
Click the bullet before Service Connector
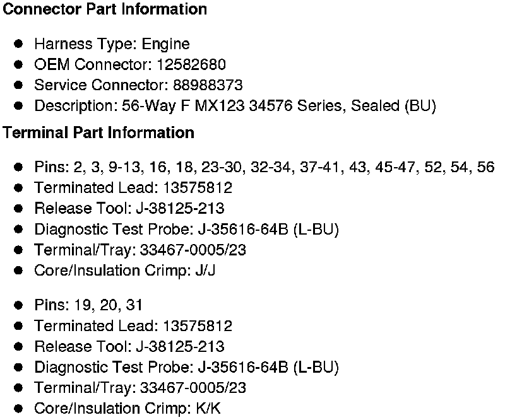pos(19,85)
